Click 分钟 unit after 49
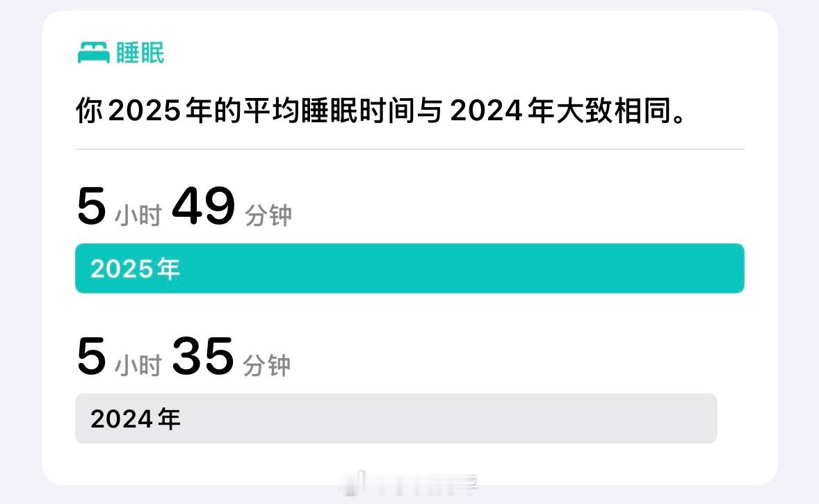Image resolution: width=819 pixels, height=504 pixels. pyautogui.click(x=268, y=215)
